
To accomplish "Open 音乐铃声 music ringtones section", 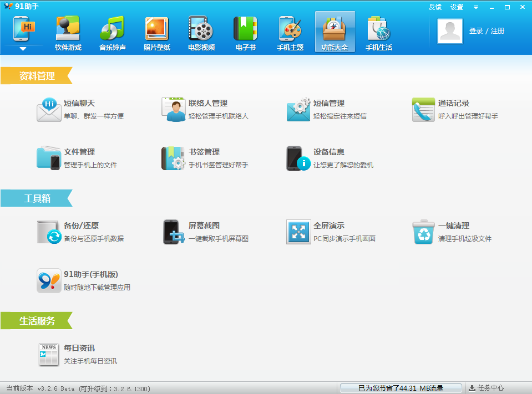I will [x=112, y=33].
